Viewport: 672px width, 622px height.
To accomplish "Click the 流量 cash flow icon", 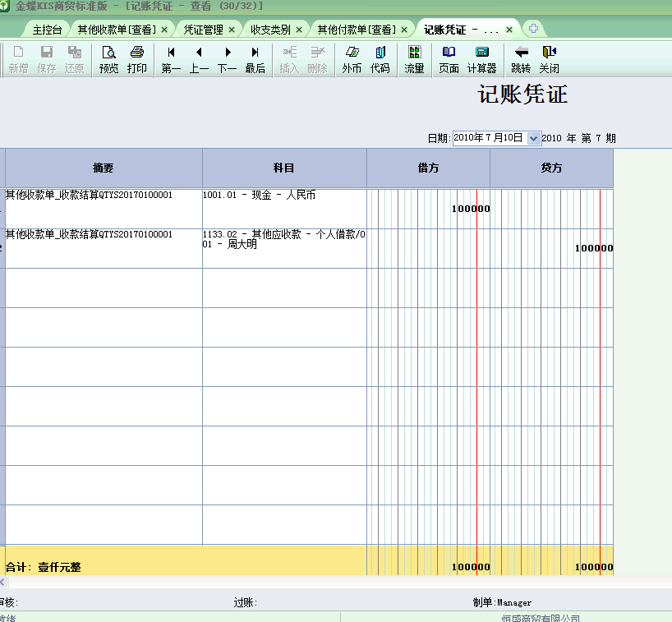I will point(414,60).
